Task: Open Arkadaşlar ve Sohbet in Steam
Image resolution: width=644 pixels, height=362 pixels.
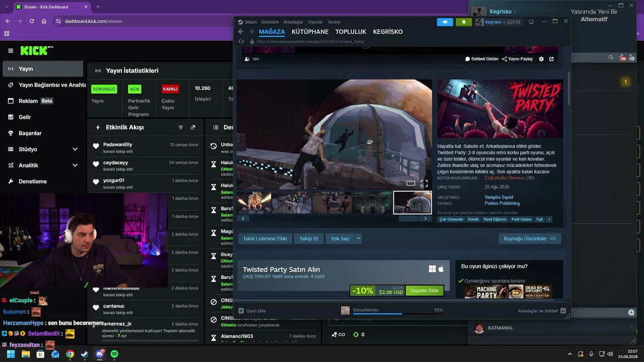Action: click(542, 311)
